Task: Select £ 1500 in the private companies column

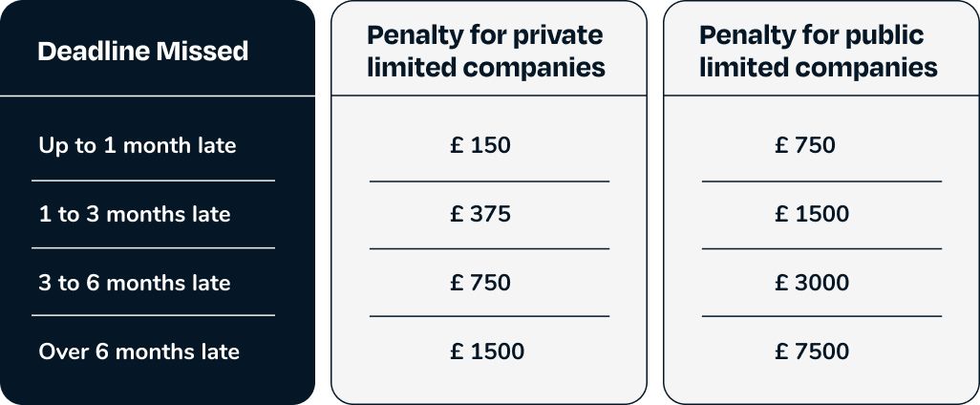Action: [487, 352]
